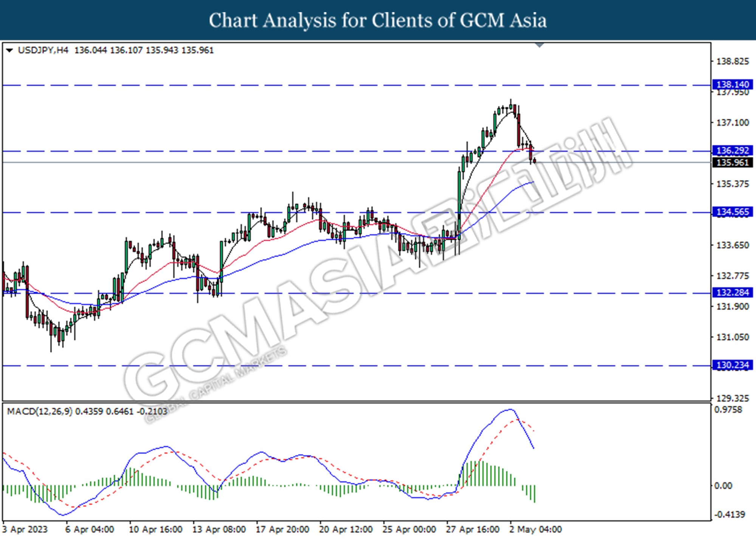Click the 25 Apr 00:00 time label
Image resolution: width=756 pixels, height=540 pixels.
point(409,529)
